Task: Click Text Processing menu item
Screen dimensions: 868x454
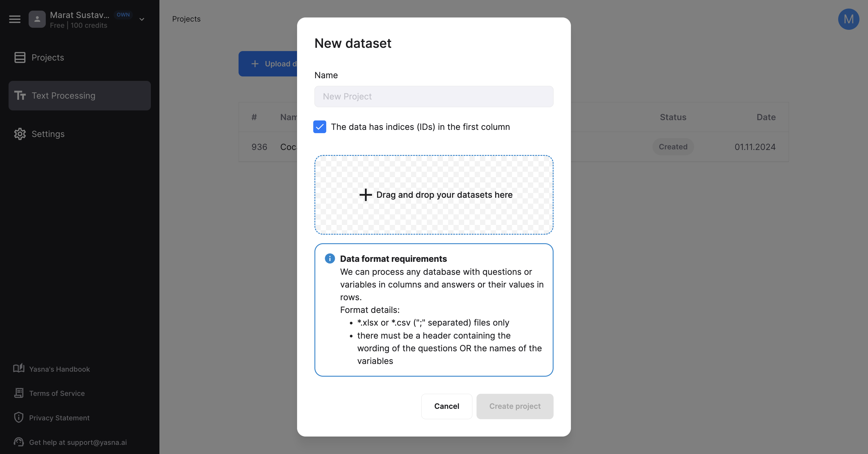Action: tap(80, 95)
